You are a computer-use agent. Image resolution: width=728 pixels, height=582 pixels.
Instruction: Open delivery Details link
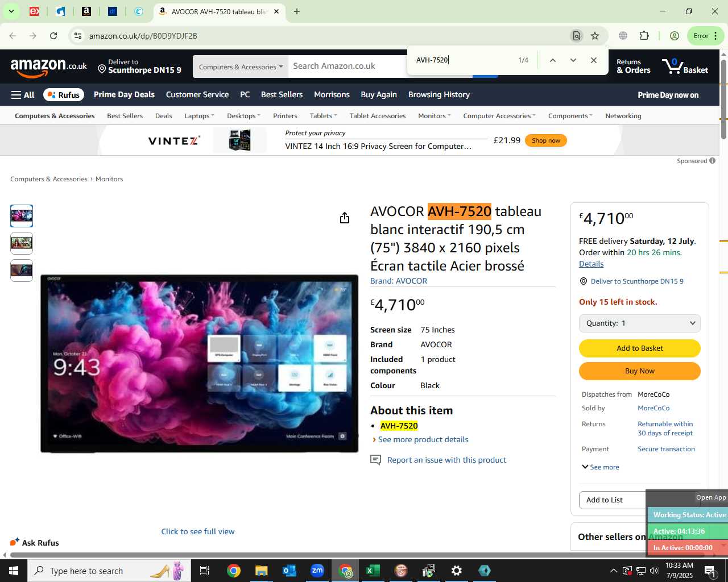click(x=591, y=264)
